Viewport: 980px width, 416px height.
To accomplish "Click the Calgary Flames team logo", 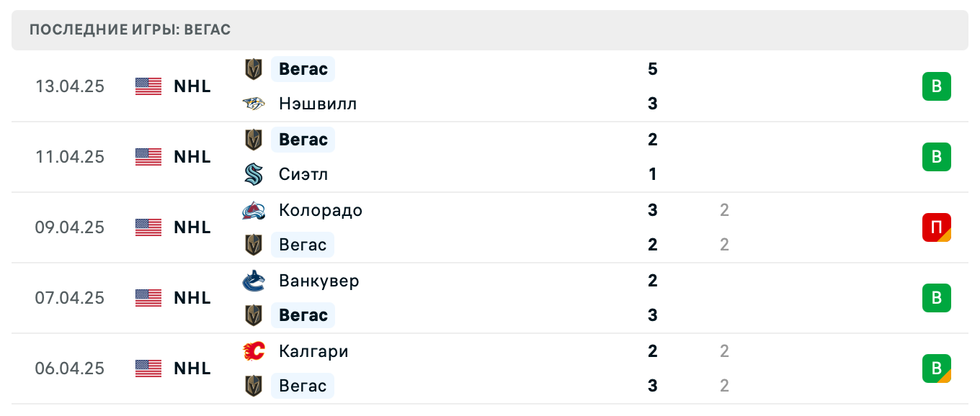I will point(254,351).
